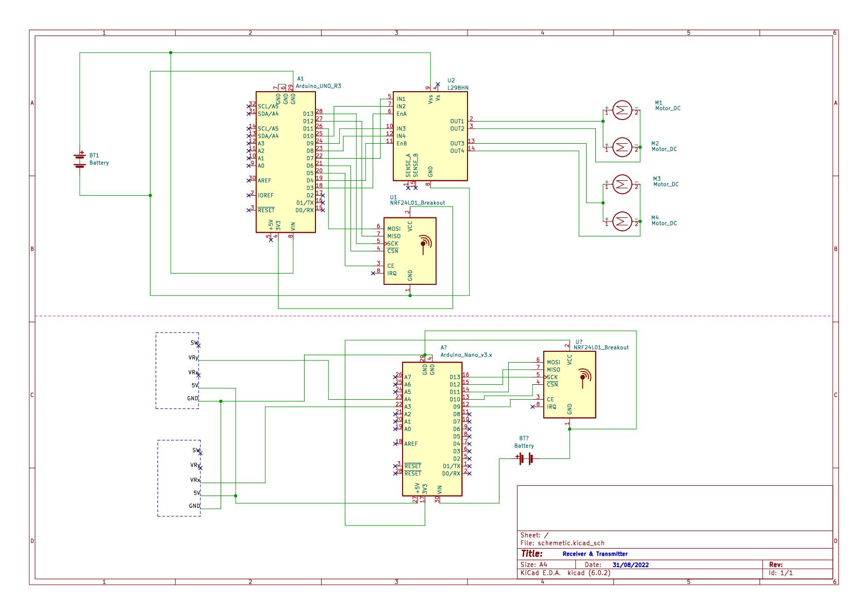Select the L298HN driver component
This screenshot has height=614, width=868.
click(430, 136)
